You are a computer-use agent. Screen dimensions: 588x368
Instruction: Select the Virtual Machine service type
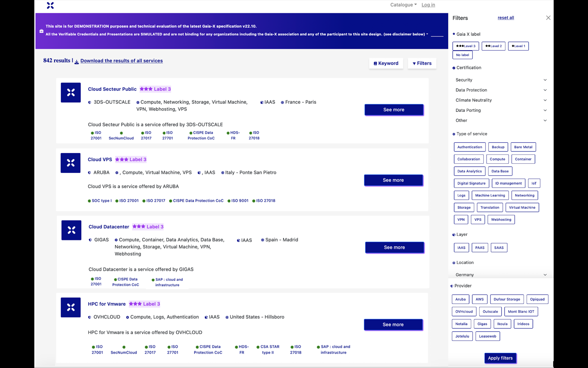point(522,208)
